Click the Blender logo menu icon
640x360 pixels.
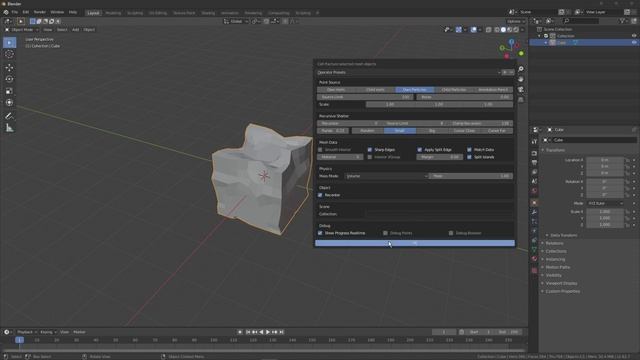[6, 12]
